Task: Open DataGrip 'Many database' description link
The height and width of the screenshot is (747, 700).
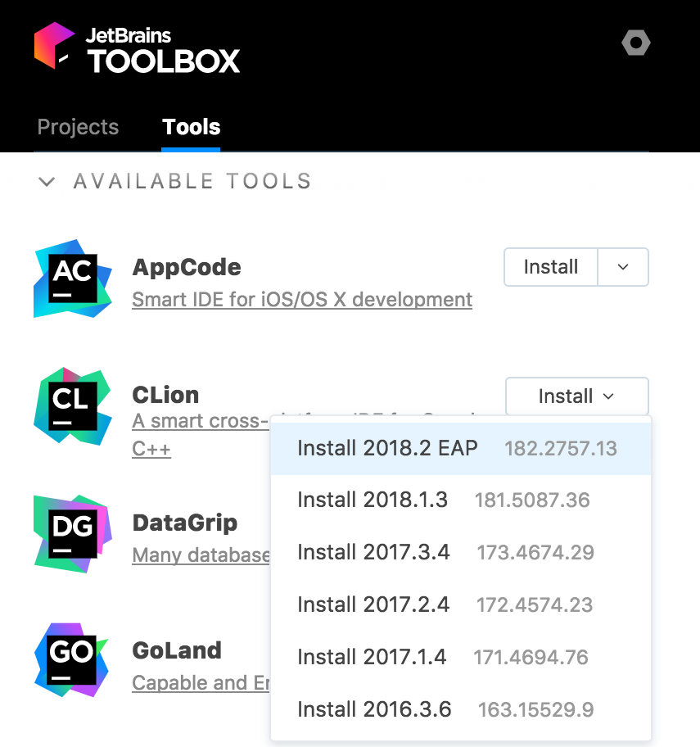Action: click(x=201, y=555)
